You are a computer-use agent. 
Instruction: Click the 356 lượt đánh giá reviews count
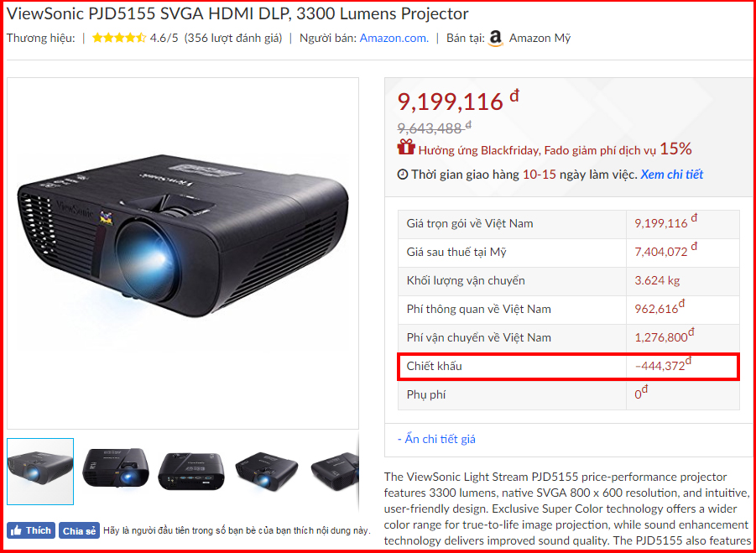233,38
